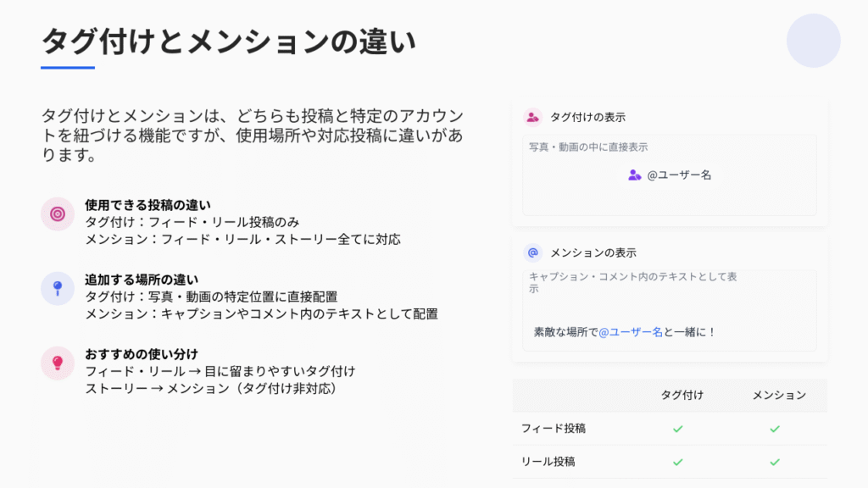Click the フィード投稿 row label

[554, 429]
